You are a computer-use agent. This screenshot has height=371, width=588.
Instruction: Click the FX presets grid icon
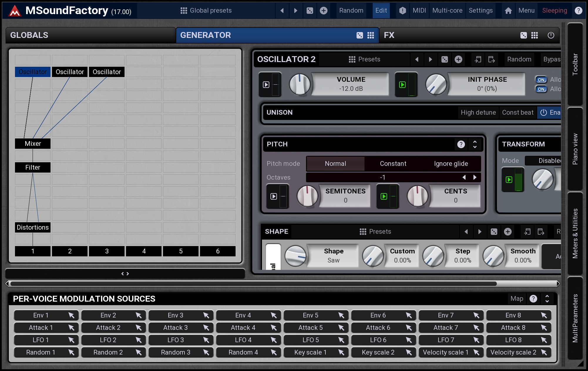coord(535,35)
